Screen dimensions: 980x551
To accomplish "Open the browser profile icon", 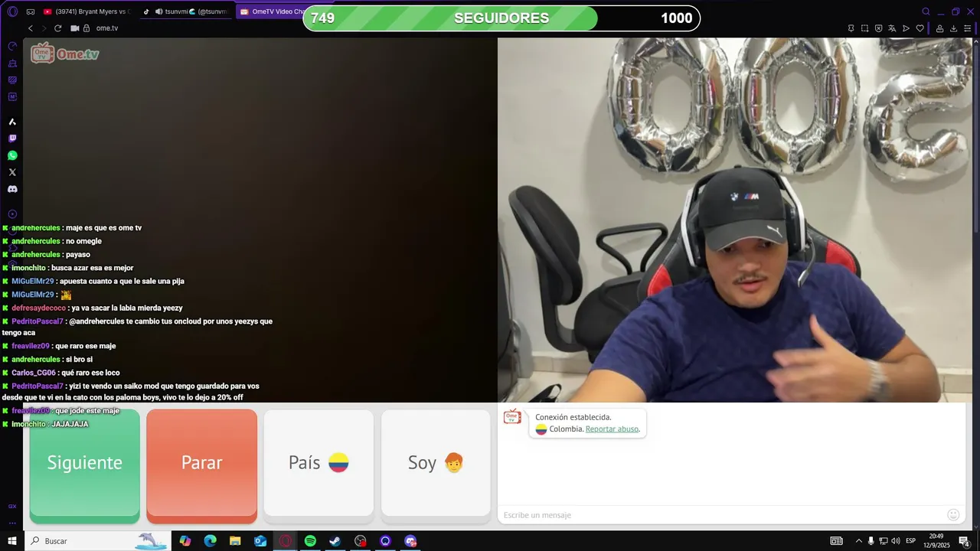I will (939, 28).
